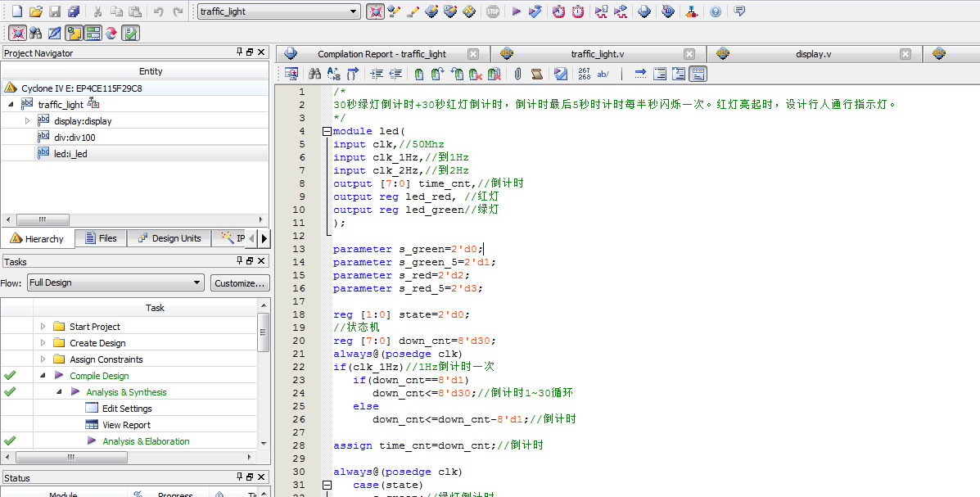Click the Edit Settings task
Screen dimensions: 980x497
(x=127, y=409)
